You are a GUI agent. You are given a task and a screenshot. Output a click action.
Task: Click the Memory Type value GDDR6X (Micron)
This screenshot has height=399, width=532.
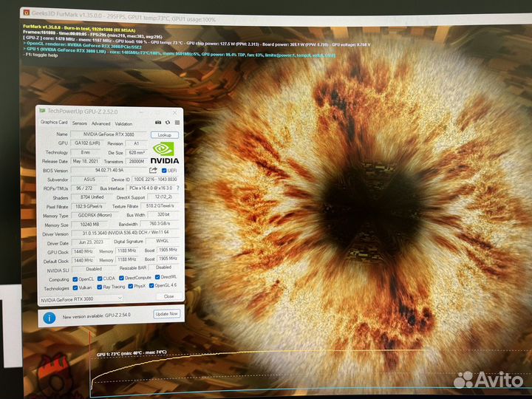pos(95,215)
